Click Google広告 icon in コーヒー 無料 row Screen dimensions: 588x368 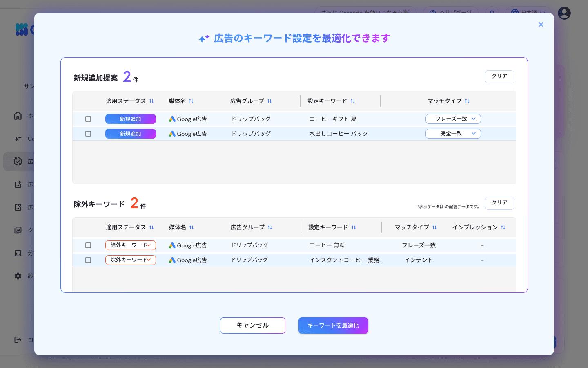tap(172, 245)
